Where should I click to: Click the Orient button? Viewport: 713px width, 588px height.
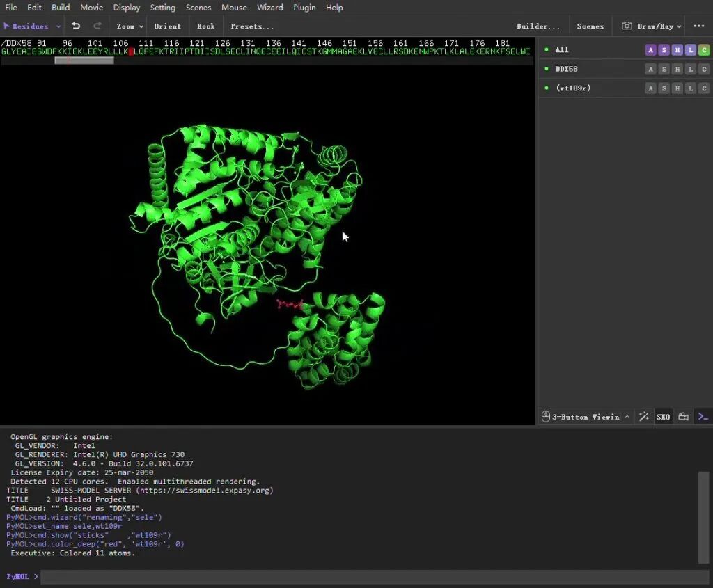(167, 26)
